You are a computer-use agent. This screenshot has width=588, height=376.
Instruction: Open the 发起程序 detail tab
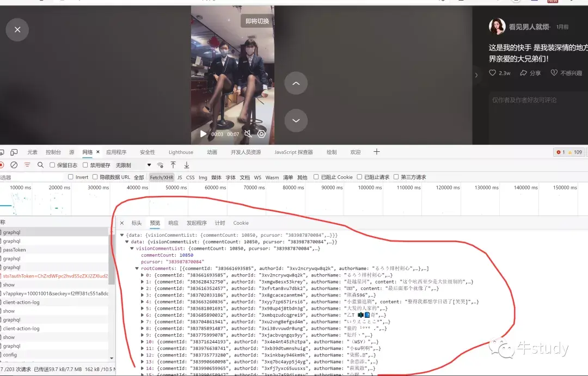pos(197,223)
